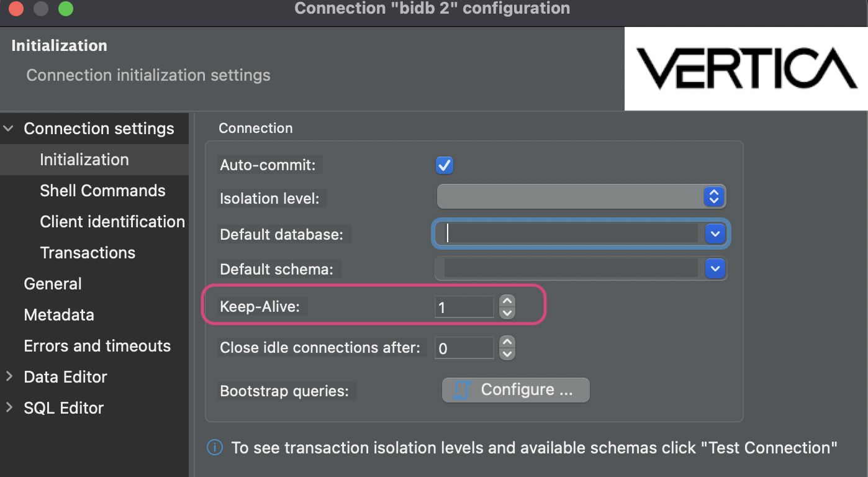The image size is (868, 477).
Task: Open the Bootstrap queries Configure dialog
Action: [x=515, y=389]
